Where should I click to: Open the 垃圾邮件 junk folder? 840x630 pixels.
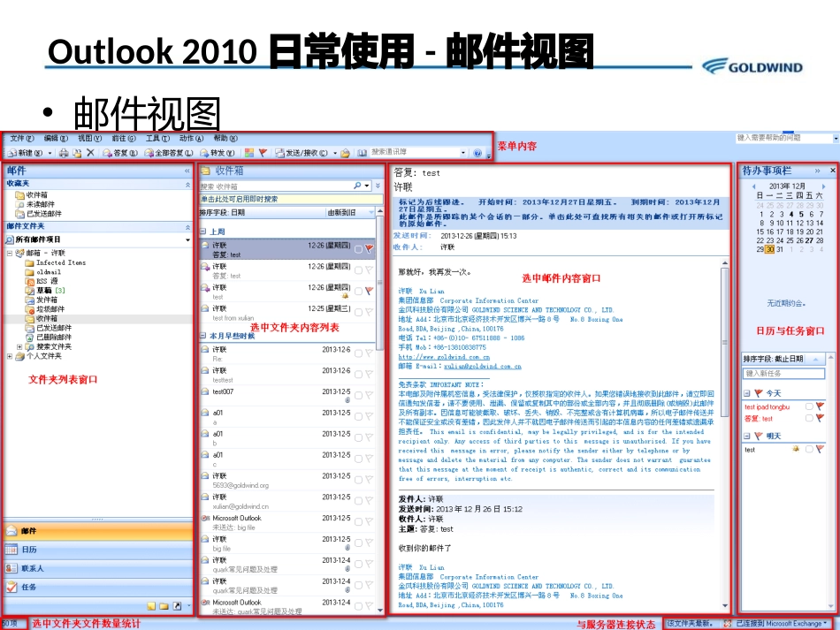[x=44, y=309]
